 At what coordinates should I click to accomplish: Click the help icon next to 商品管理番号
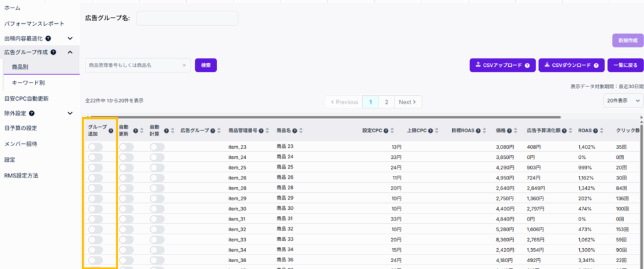pyautogui.click(x=262, y=130)
